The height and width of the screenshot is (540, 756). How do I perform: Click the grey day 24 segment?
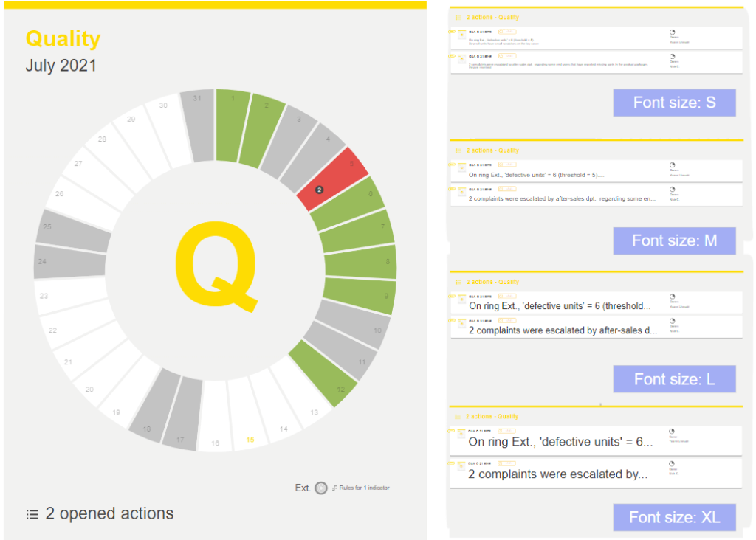pyautogui.click(x=70, y=262)
